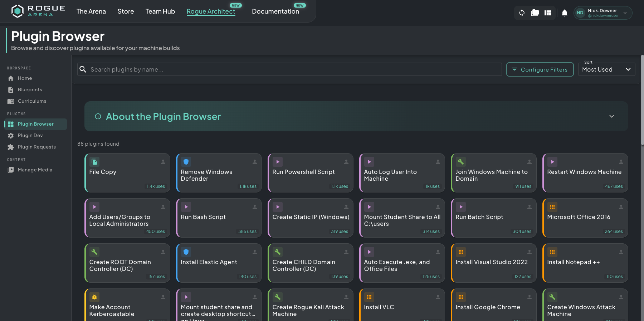
Task: Click the Create ROOT Domain Controller wrench icon
Action: click(94, 252)
